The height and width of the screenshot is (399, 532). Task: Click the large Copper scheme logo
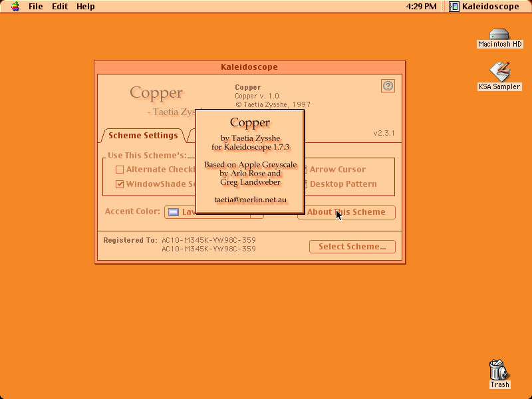tap(156, 92)
